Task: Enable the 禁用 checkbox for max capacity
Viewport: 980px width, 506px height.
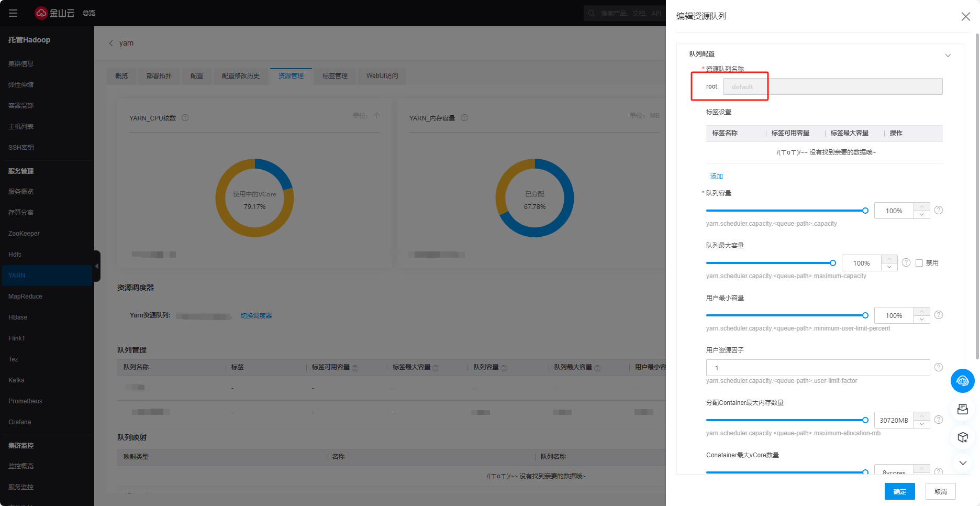Action: (919, 263)
